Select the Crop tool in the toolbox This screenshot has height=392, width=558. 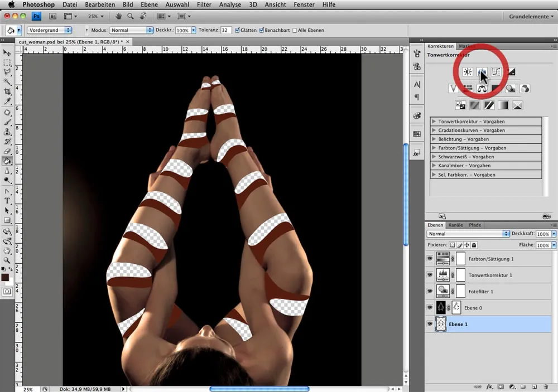pos(7,91)
